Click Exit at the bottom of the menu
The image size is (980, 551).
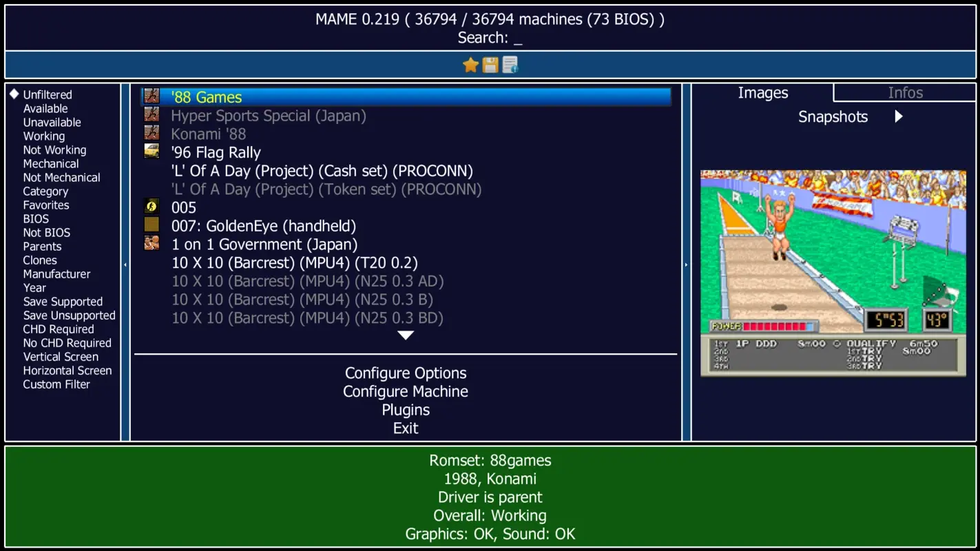coord(405,428)
